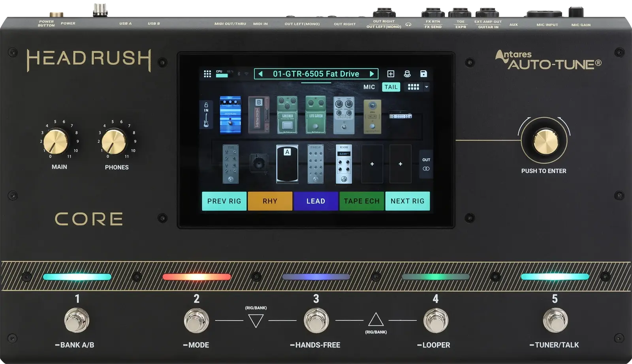Image resolution: width=632 pixels, height=364 pixels.
Task: Select the Lite Green pedal
Action: click(316, 115)
